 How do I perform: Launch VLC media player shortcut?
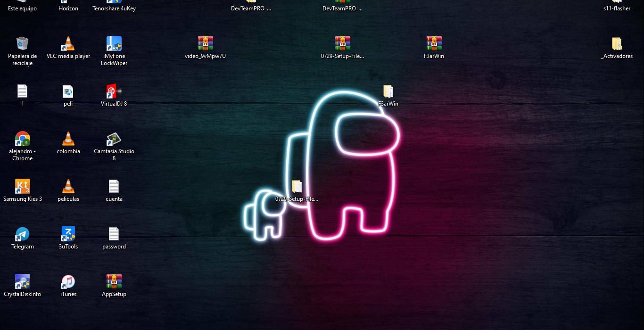(x=68, y=44)
